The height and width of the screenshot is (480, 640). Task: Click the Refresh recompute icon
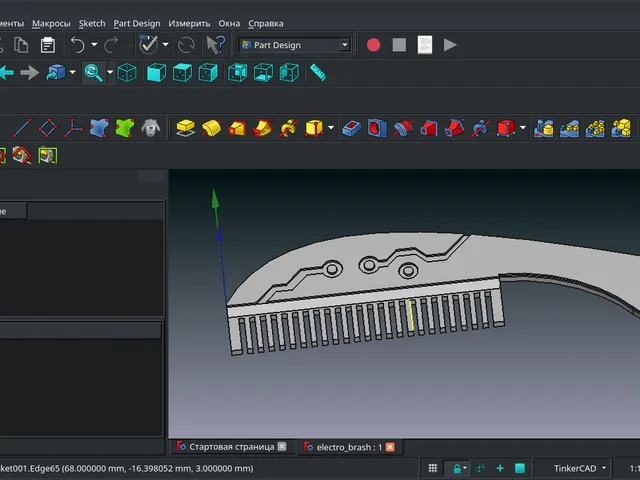coord(186,45)
